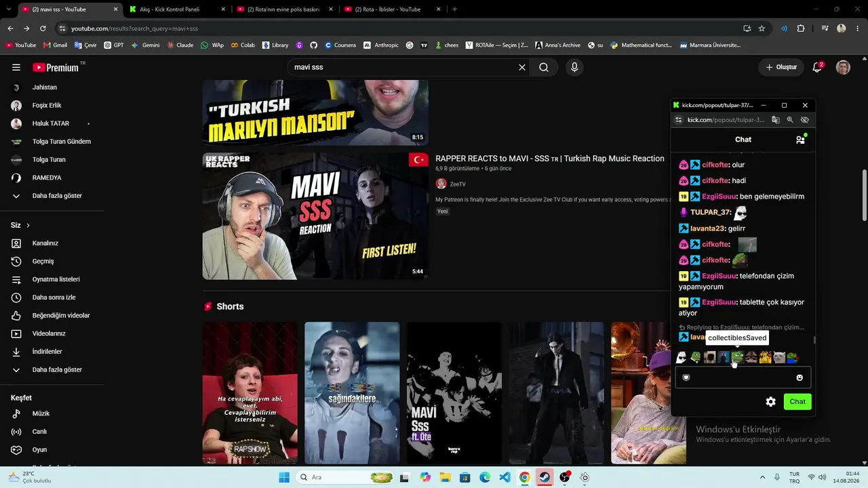
Task: Open Haluk TATAR subscription channel
Action: click(x=52, y=123)
